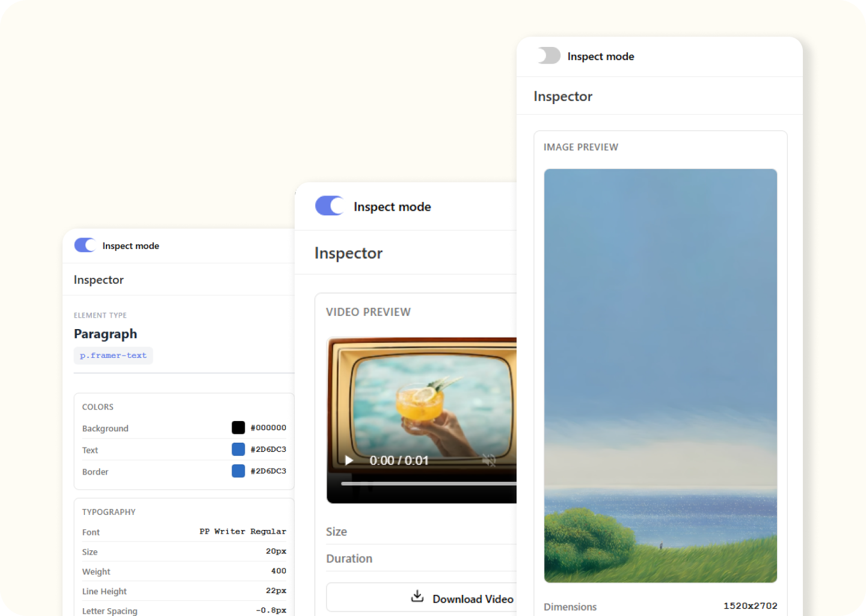Select the 400 Weight value
866x616 pixels.
[x=278, y=571]
